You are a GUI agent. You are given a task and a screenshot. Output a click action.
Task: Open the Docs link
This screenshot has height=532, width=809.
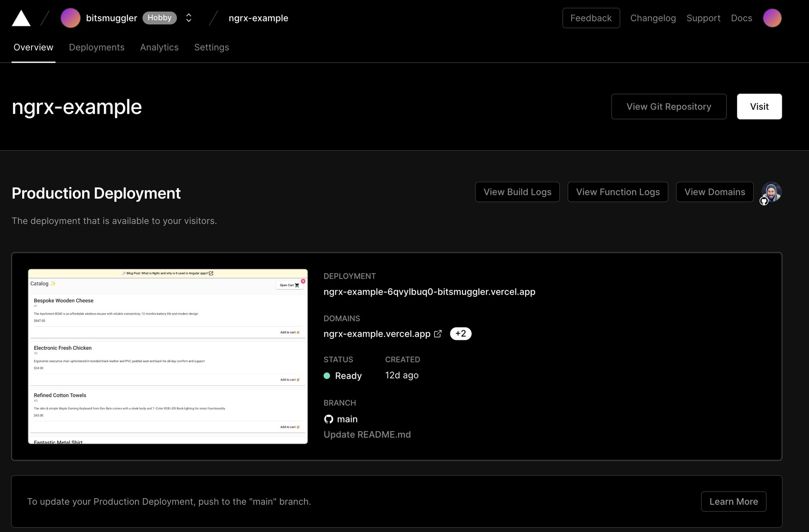741,18
